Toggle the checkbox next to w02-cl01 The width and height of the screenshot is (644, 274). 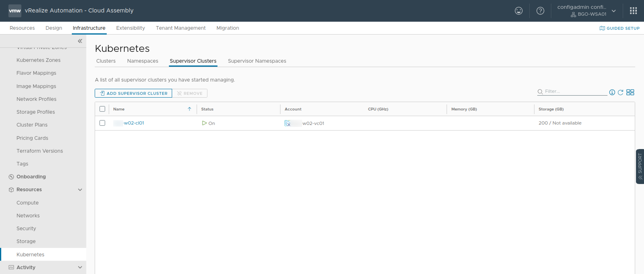tap(103, 123)
